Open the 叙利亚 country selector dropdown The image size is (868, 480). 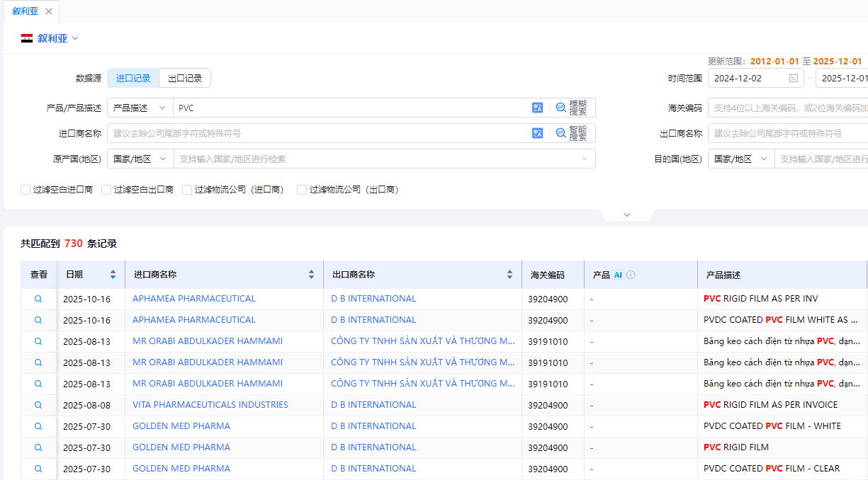point(50,38)
